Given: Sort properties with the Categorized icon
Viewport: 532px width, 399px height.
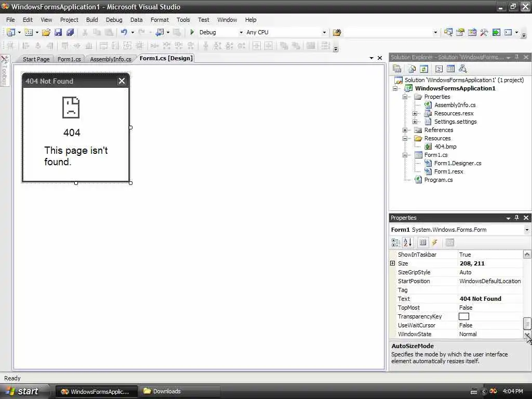Looking at the screenshot, I should click(395, 242).
